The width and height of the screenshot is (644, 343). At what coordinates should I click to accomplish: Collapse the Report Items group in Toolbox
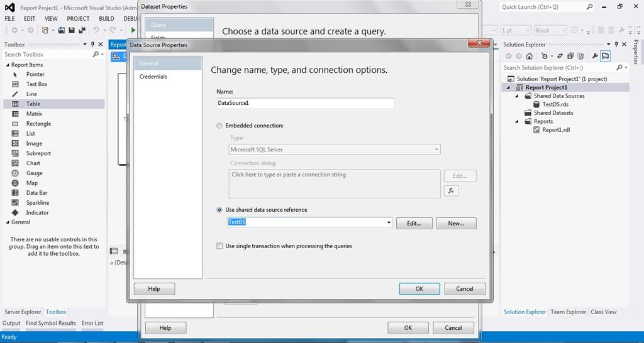8,65
